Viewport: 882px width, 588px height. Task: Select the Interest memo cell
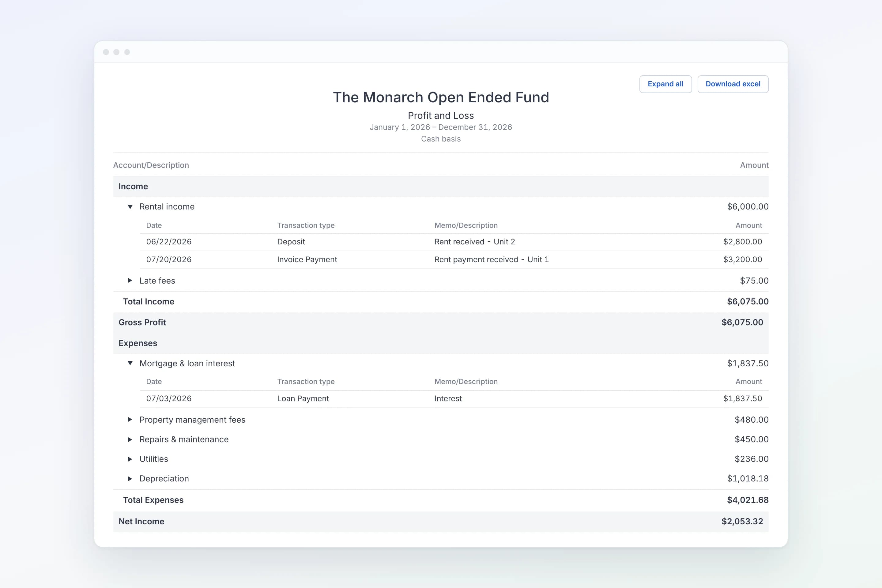(x=448, y=399)
